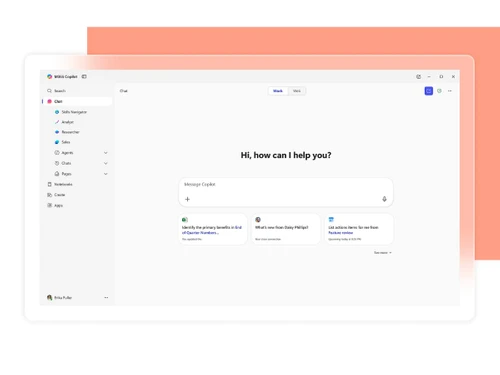Open the chat header more options menu
The image size is (500, 375).
pyautogui.click(x=450, y=91)
